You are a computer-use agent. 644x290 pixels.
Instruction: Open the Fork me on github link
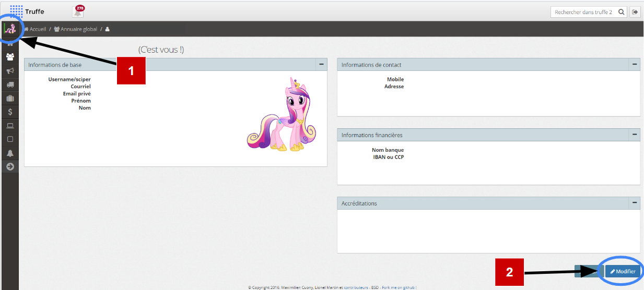point(399,287)
